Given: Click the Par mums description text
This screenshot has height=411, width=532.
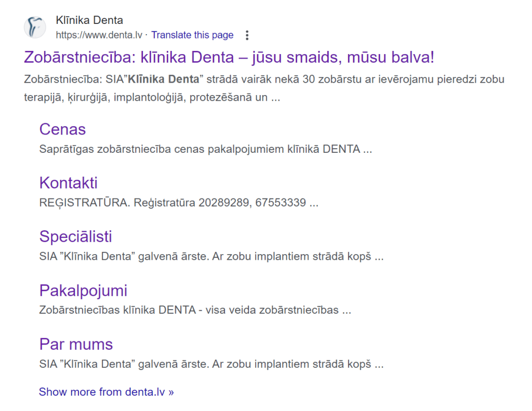Looking at the screenshot, I should click(x=211, y=364).
